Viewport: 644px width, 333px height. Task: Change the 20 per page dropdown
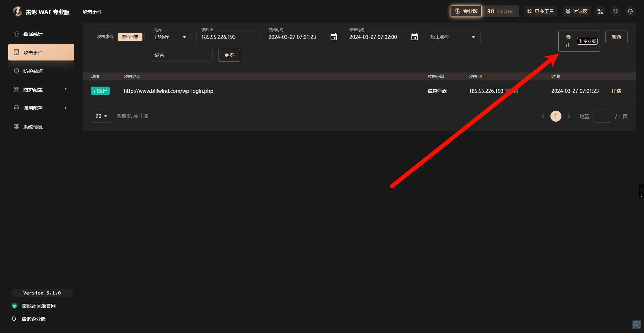click(x=101, y=116)
